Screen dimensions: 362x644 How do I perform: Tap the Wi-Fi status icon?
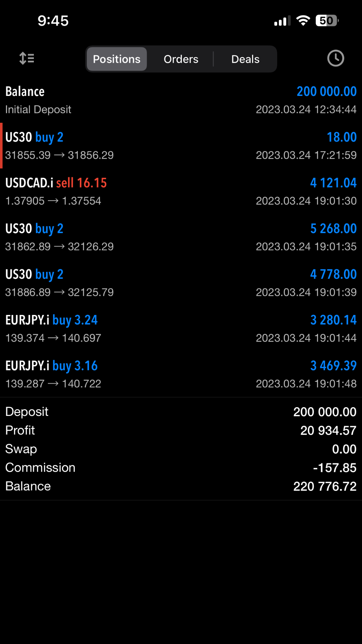pos(303,21)
